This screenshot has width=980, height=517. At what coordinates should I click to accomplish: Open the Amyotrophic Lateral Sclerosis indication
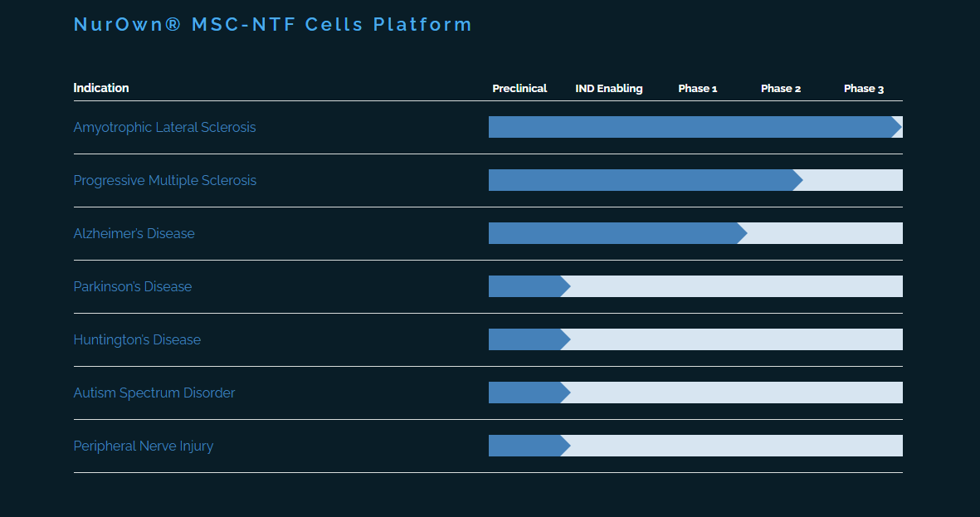pos(165,128)
